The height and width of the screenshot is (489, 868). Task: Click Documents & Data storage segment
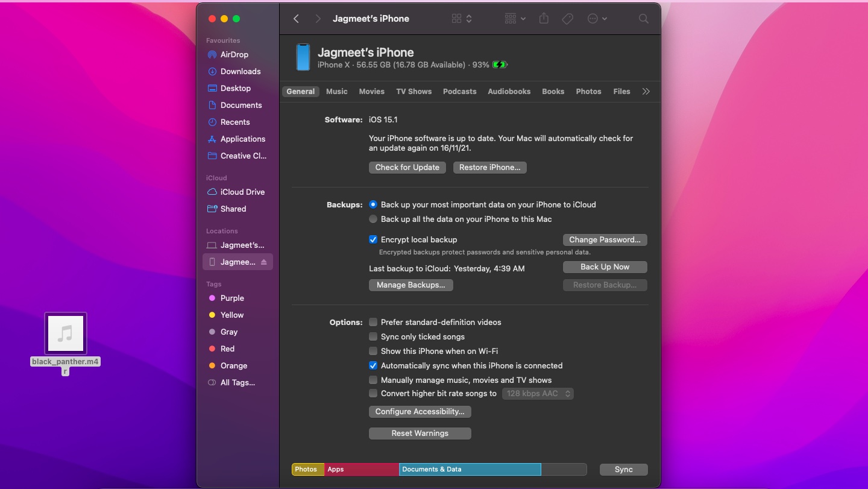point(470,470)
